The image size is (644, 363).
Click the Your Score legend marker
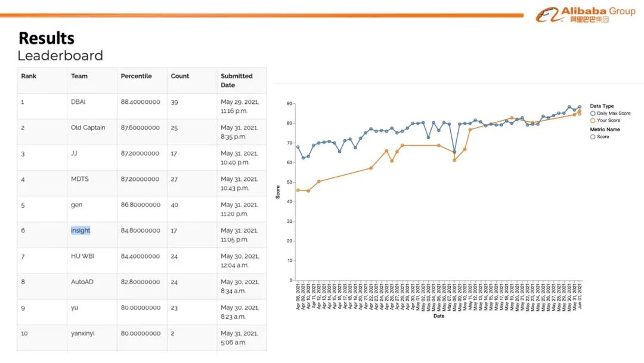[x=593, y=121]
